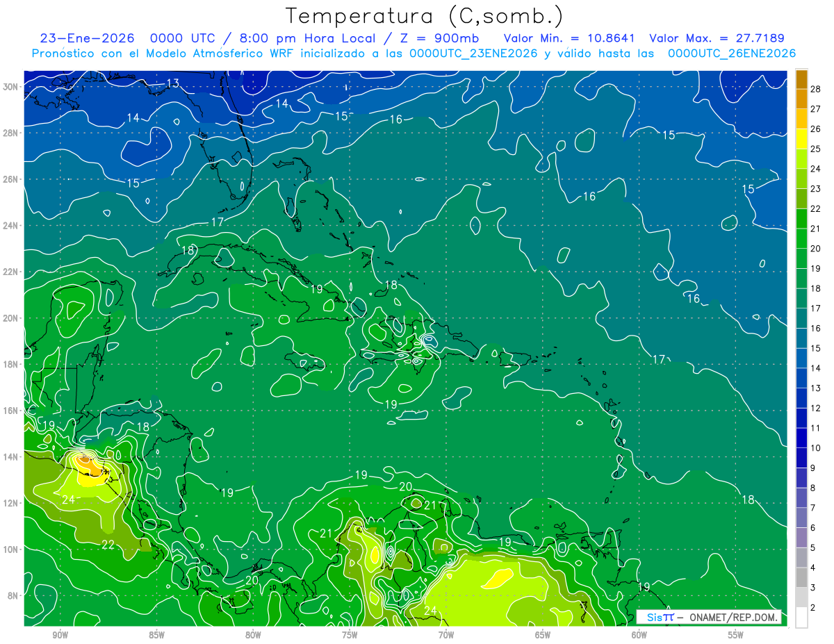This screenshot has height=644, width=834.
Task: Click the color scale label 2
Action: click(813, 608)
